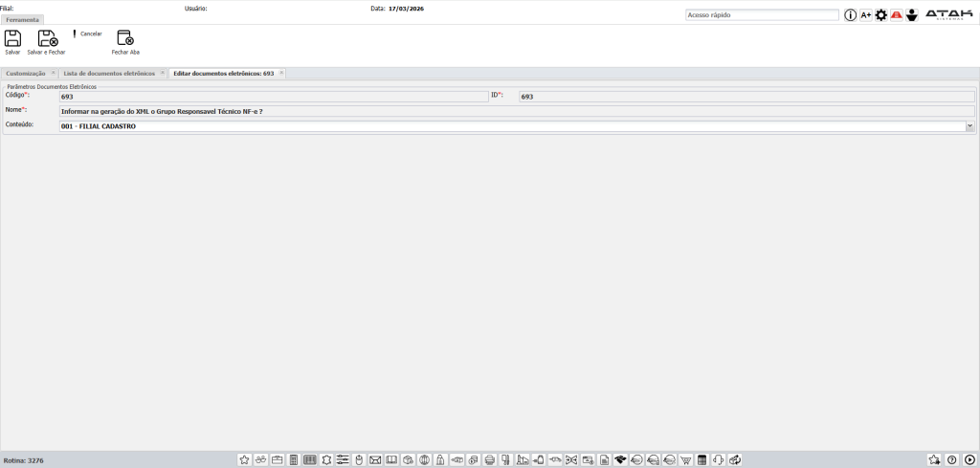
Task: Click the shopping cart icon
Action: point(685,460)
